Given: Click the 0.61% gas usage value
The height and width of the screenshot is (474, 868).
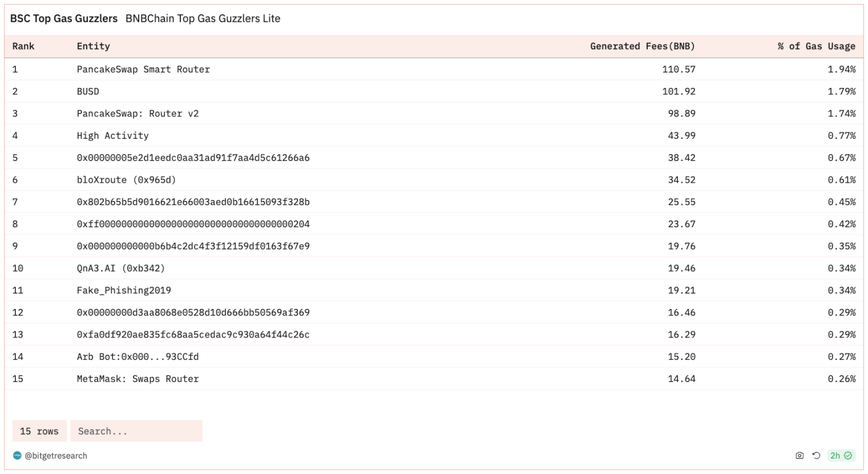Looking at the screenshot, I should tap(842, 180).
